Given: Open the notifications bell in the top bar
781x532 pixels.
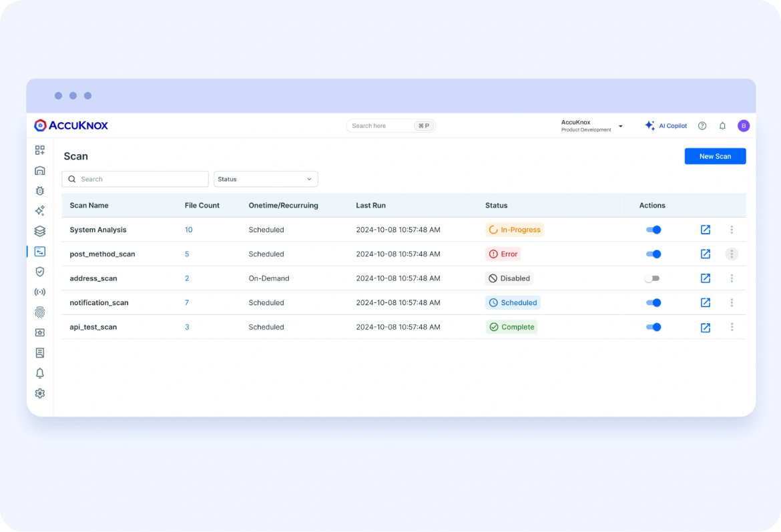Looking at the screenshot, I should (x=722, y=125).
